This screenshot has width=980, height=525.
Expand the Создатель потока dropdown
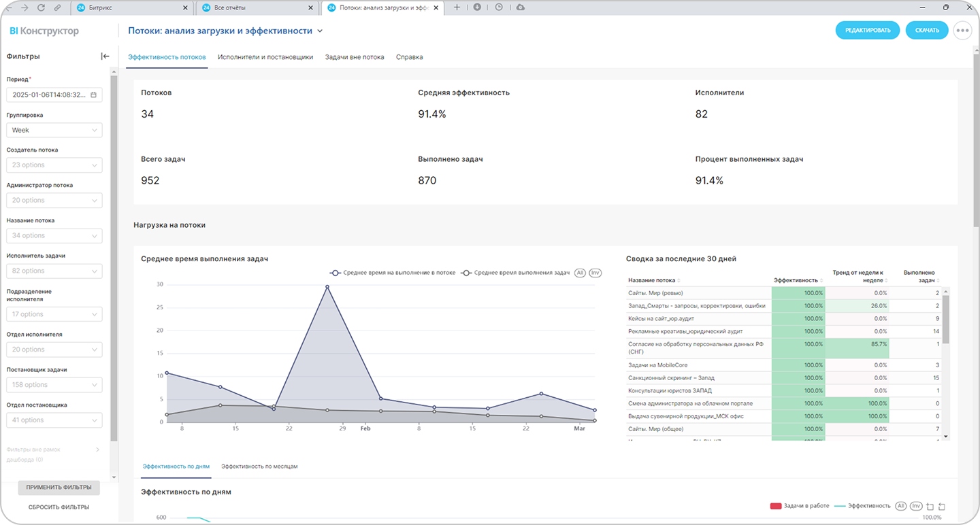[54, 165]
